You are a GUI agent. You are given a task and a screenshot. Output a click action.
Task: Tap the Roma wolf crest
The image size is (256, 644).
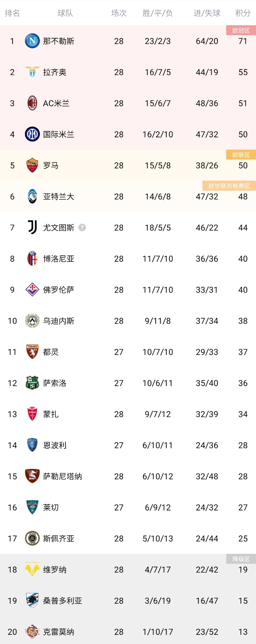point(32,166)
